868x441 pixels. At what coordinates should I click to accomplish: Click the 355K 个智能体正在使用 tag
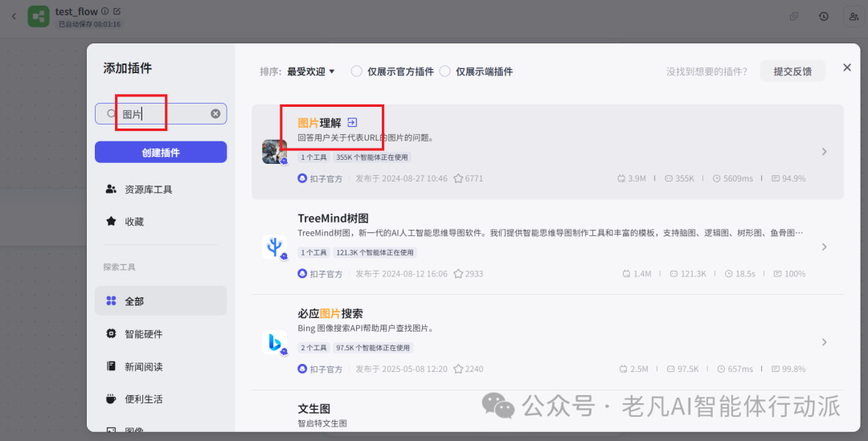[x=372, y=157]
